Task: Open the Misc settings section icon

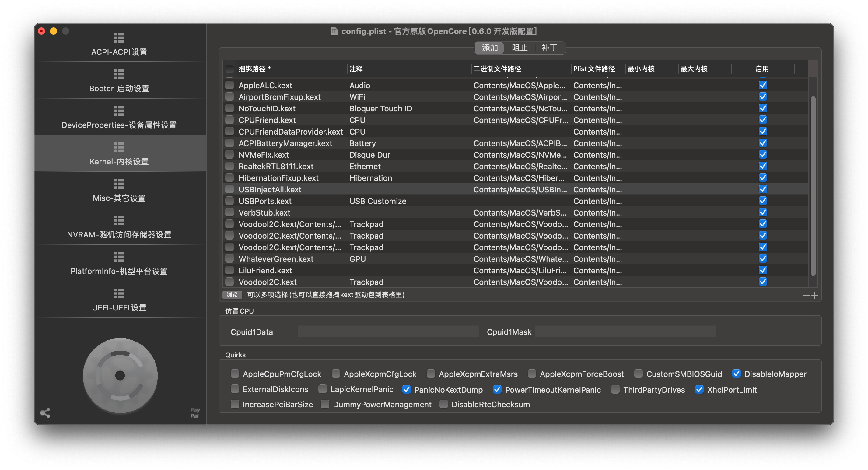Action: point(119,184)
